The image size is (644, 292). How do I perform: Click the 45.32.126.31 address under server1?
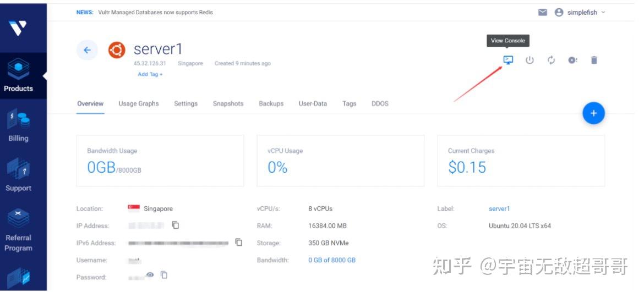pyautogui.click(x=150, y=64)
